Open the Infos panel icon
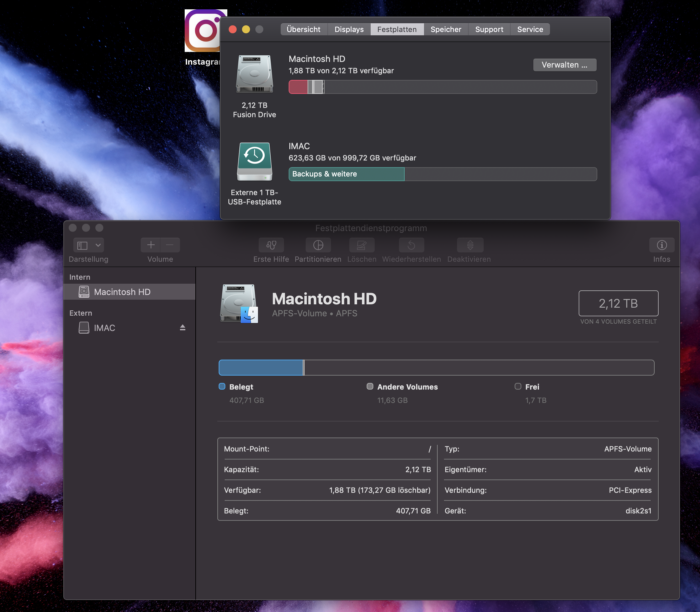The width and height of the screenshot is (700, 612). [661, 245]
